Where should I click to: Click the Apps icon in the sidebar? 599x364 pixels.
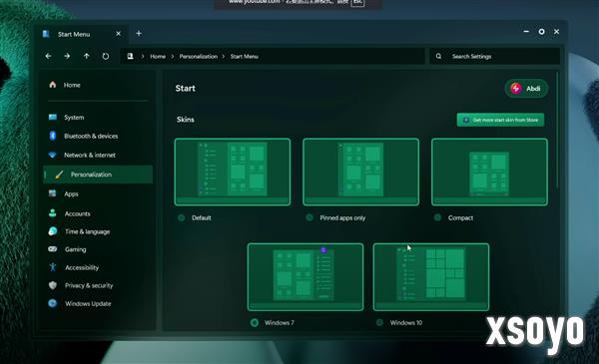[53, 193]
